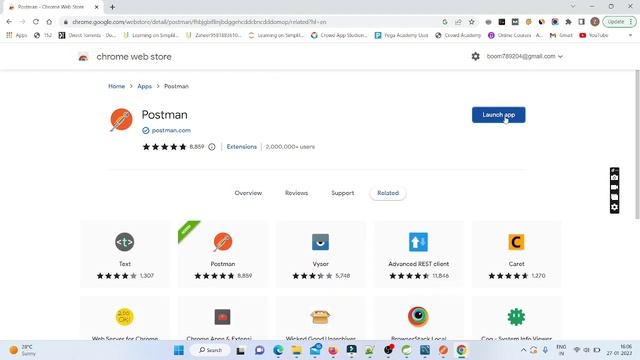640x360 pixels.
Task: Visit the postman.com publisher link
Action: pos(171,130)
